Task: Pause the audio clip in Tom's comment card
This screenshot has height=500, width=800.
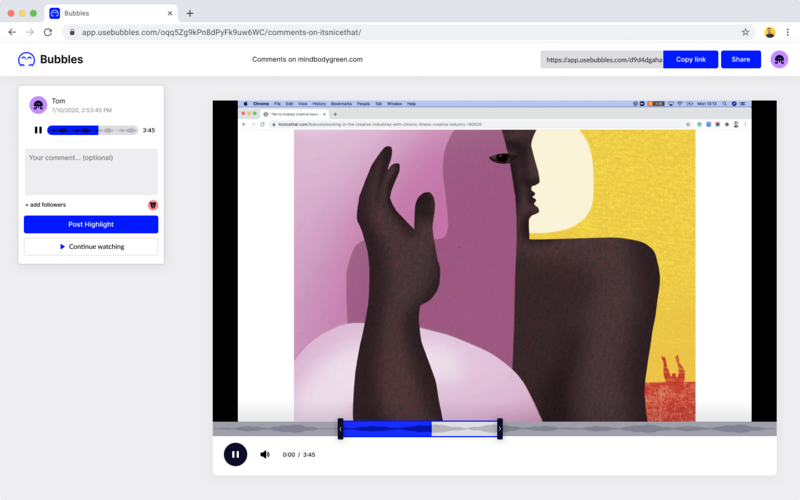Action: point(38,130)
